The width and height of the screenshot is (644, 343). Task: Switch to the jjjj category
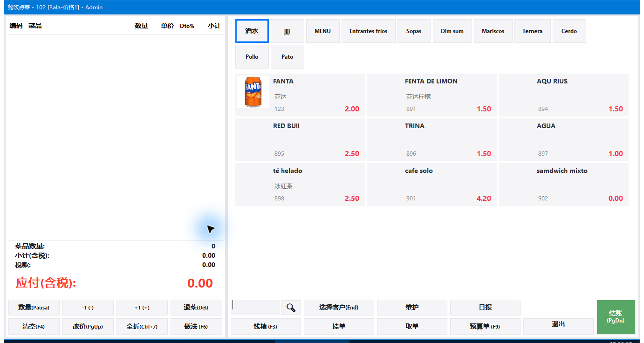(288, 31)
